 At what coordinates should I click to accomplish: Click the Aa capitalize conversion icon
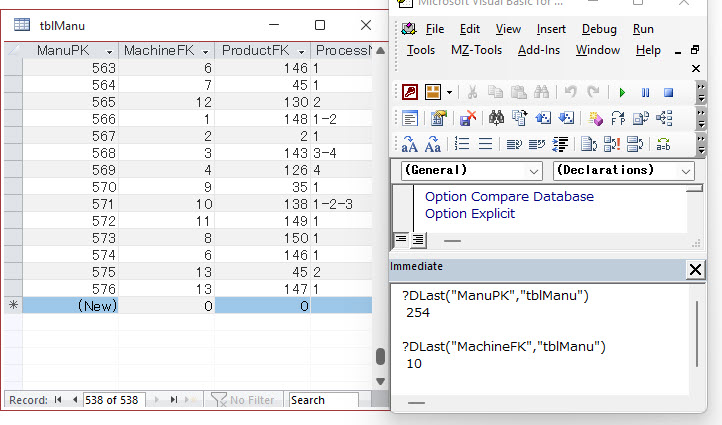point(433,145)
